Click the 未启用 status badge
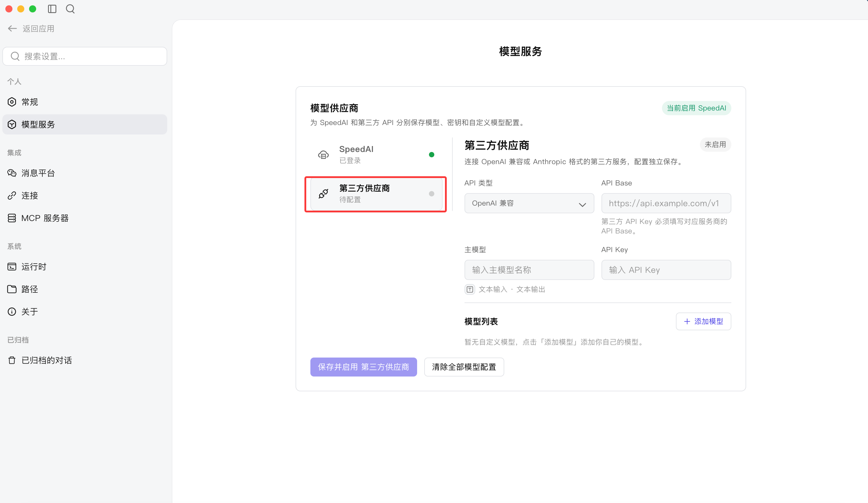 pos(715,144)
